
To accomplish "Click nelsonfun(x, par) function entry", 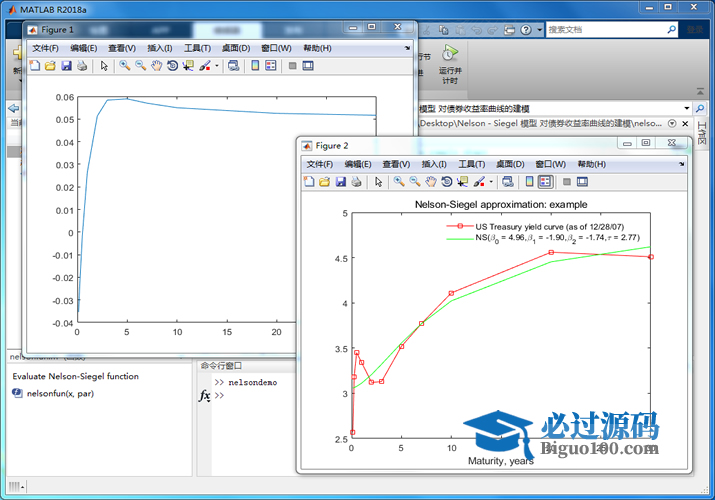I will click(x=60, y=393).
